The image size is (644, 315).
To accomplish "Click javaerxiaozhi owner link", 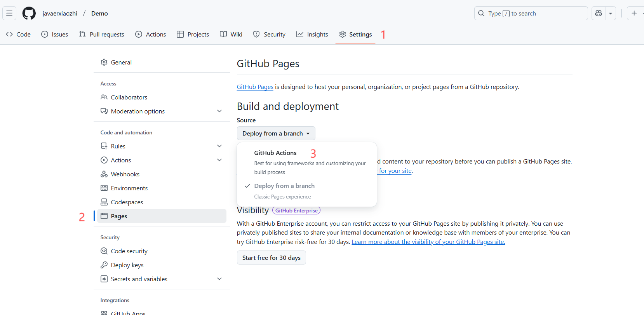I will 60,13.
